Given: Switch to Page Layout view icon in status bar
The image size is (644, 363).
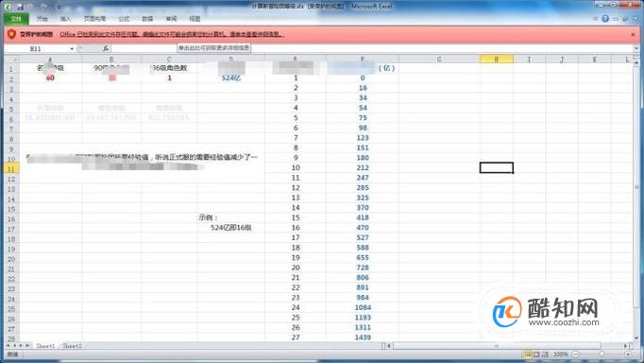Looking at the screenshot, I should coord(536,354).
